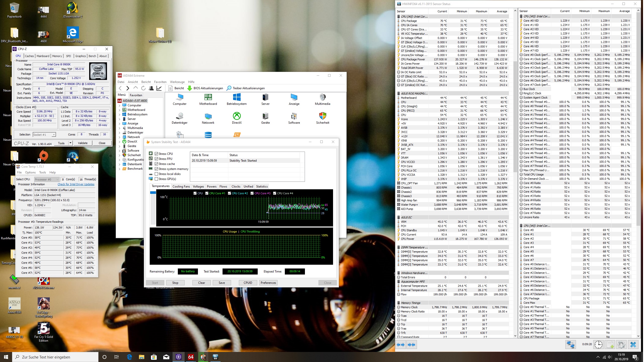
Task: Expand the Computer tree node in AIDA64
Action: [120, 105]
